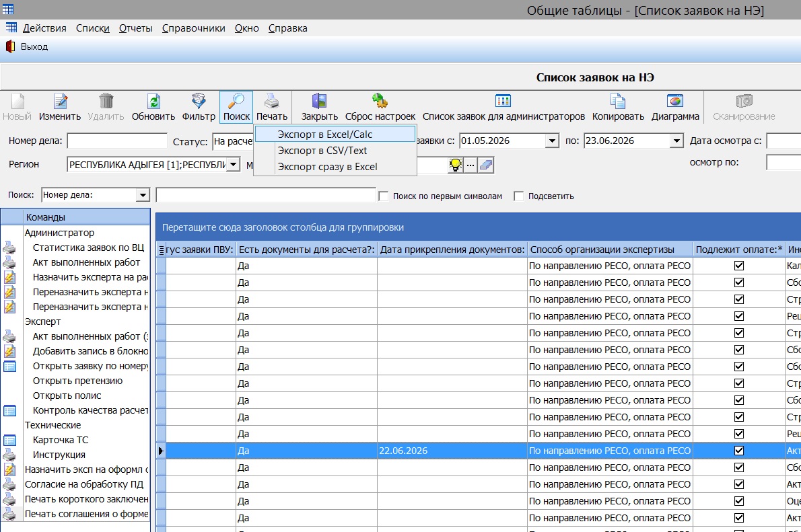Viewport: 801px width, 532px height.
Task: Click the Выход door icon
Action: tap(10, 46)
